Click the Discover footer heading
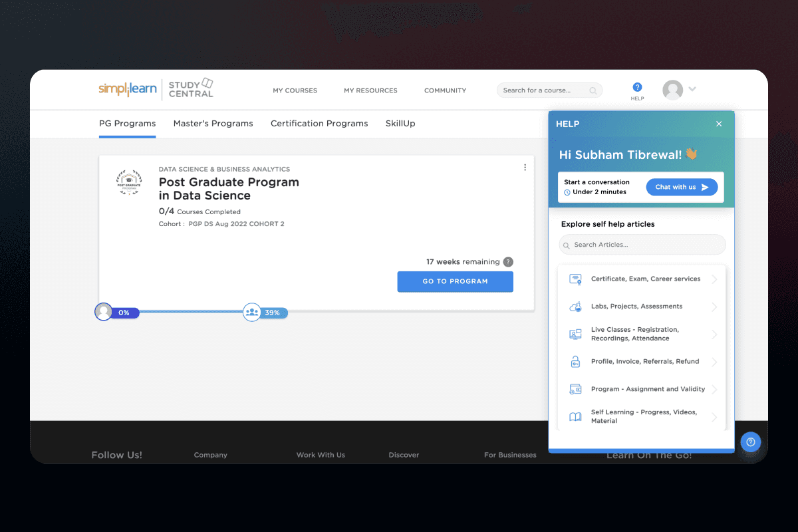 (x=404, y=455)
